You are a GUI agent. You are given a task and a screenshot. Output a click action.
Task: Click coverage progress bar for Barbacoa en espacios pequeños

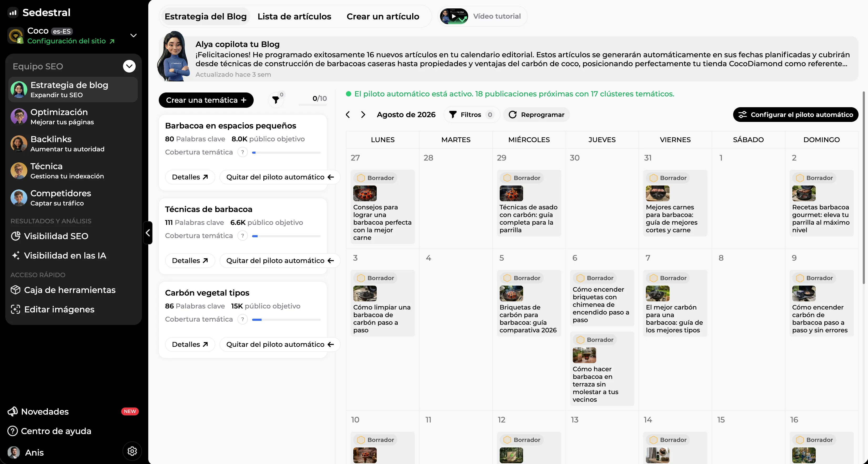[287, 153]
